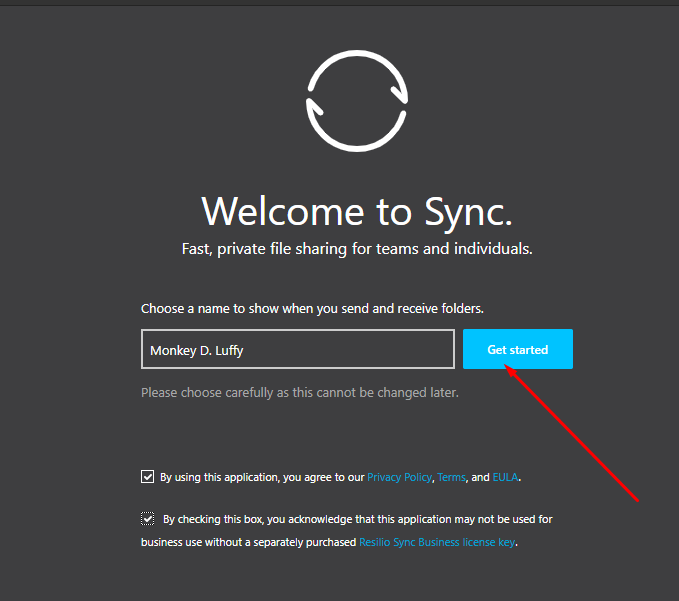Open the Terms link
The image size is (679, 601).
click(451, 477)
